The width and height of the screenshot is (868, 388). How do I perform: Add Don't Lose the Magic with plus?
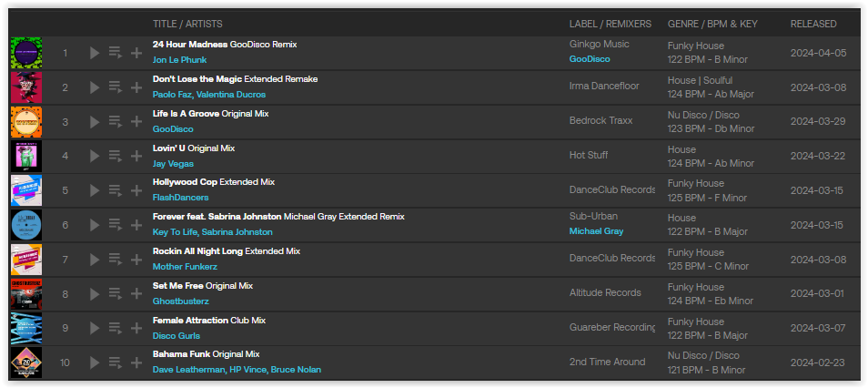[x=136, y=87]
